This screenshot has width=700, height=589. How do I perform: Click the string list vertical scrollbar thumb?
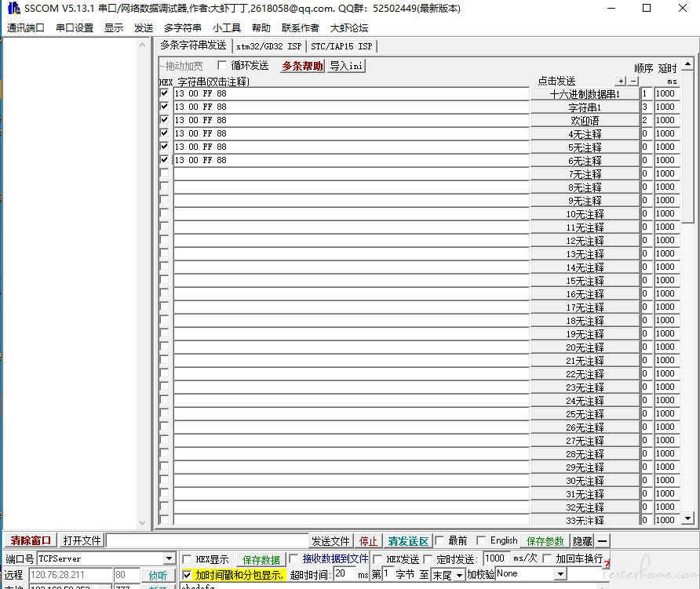tap(687, 145)
